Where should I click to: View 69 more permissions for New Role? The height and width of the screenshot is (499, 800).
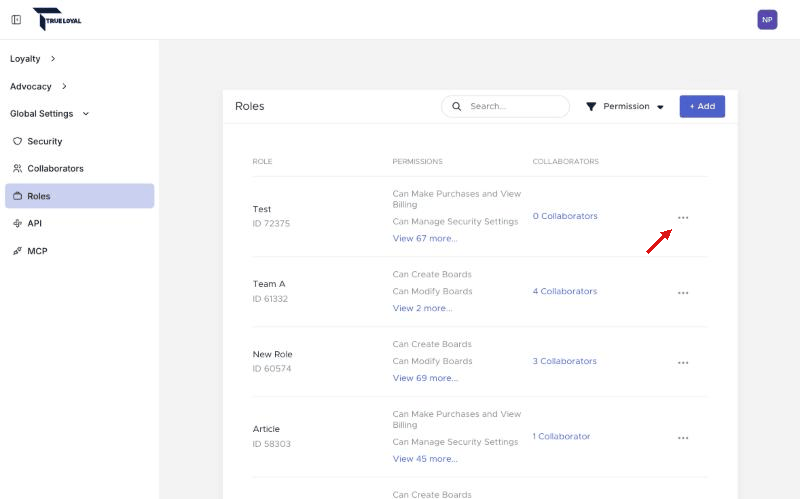point(426,378)
